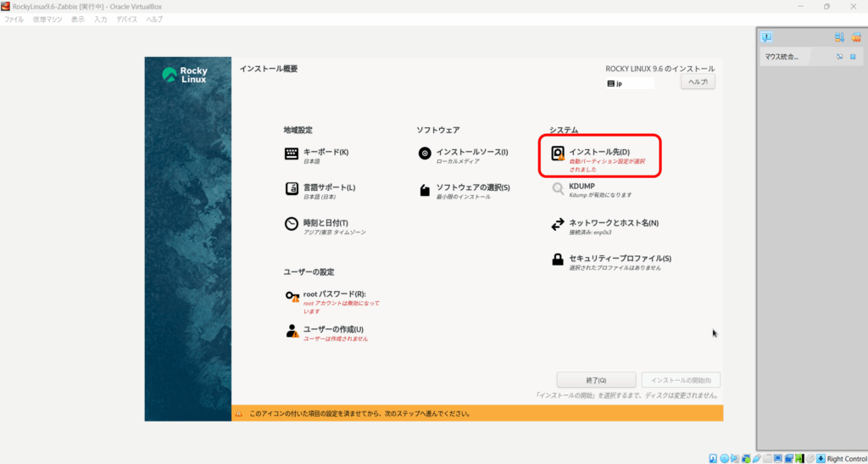Click the インストール概要 heading
Image resolution: width=868 pixels, height=464 pixels.
(269, 69)
